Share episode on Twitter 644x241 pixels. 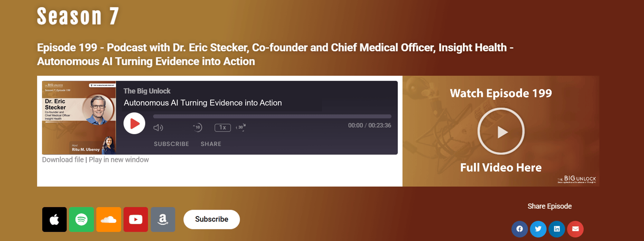[x=538, y=229]
